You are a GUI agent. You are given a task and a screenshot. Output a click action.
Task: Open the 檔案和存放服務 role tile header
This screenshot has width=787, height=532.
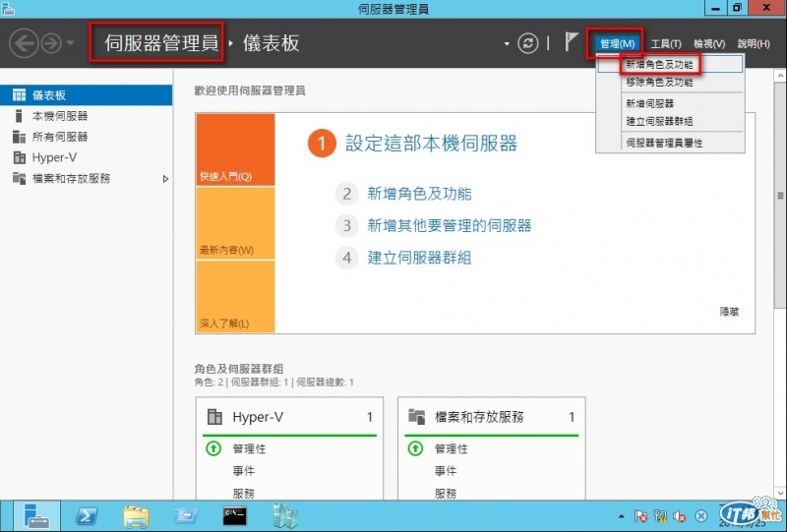tap(491, 417)
